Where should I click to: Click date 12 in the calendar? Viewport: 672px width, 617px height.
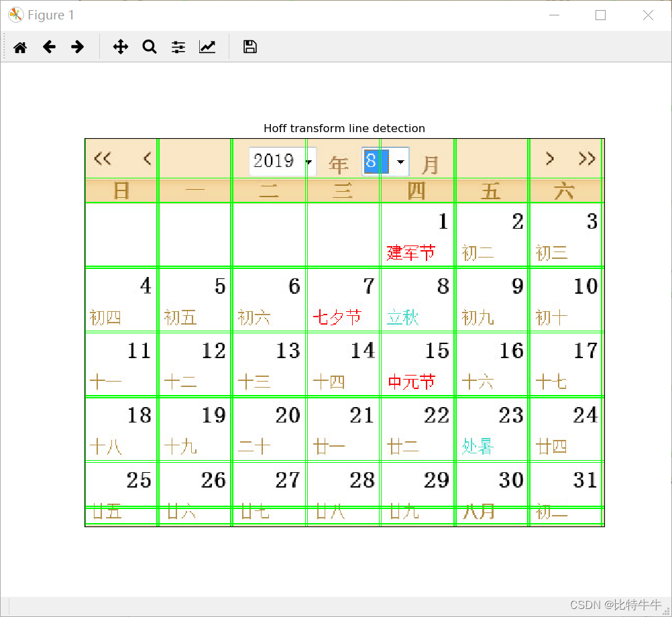pos(214,351)
